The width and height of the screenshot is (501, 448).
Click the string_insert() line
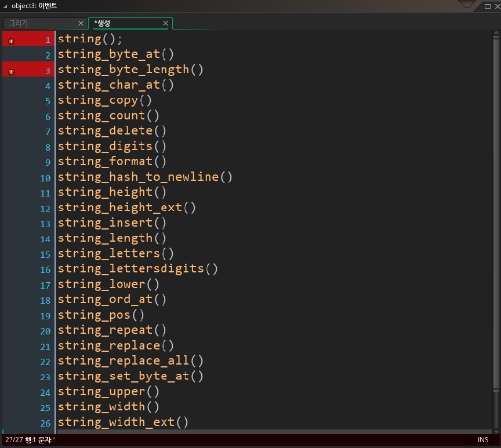click(112, 223)
